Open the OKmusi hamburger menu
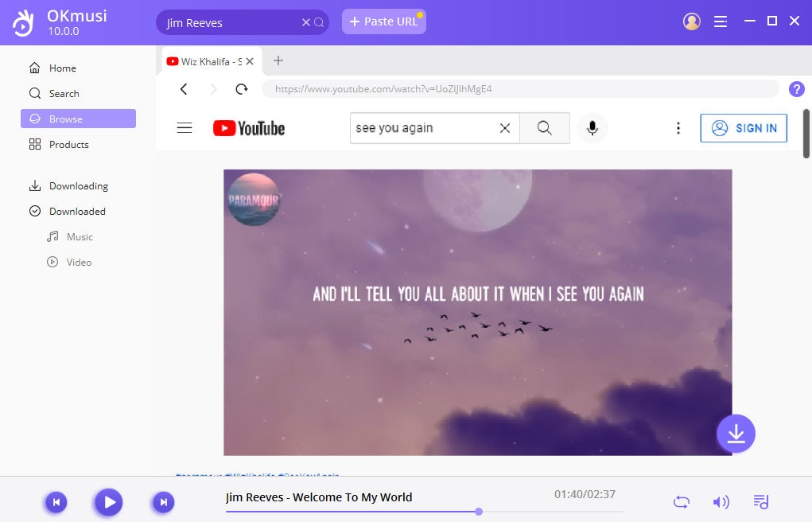The height and width of the screenshot is (522, 812). pos(721,21)
